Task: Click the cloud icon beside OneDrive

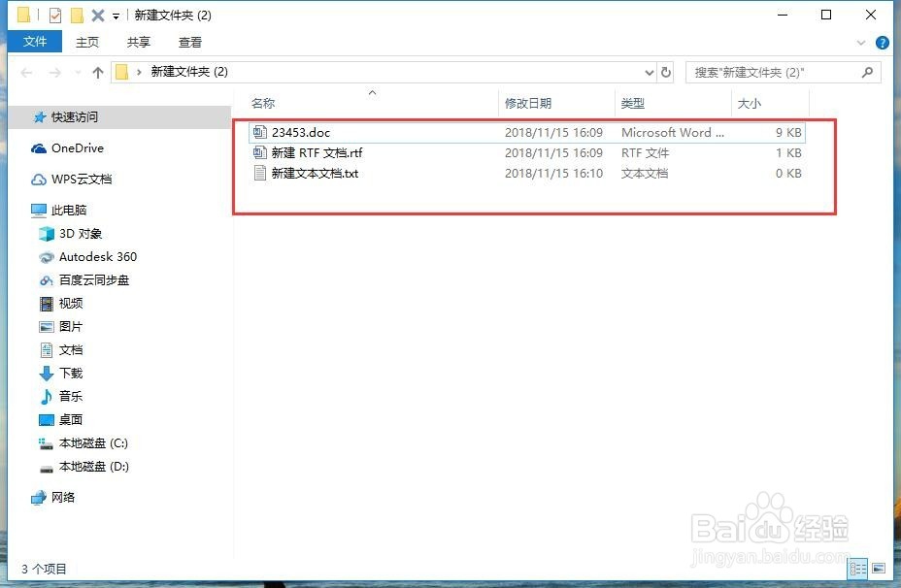Action: [x=39, y=148]
